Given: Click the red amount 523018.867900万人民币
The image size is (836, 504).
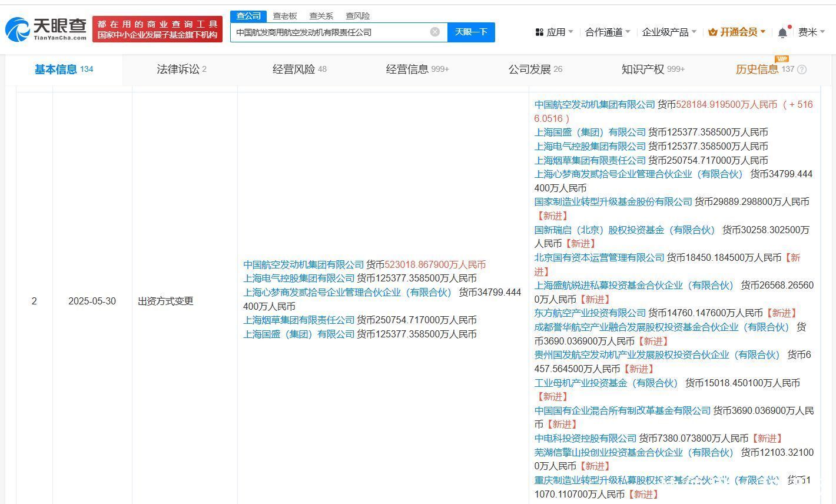Looking at the screenshot, I should pyautogui.click(x=435, y=265).
